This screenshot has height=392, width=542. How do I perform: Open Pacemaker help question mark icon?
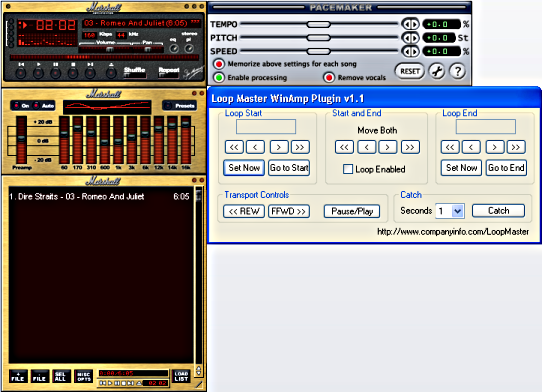458,71
